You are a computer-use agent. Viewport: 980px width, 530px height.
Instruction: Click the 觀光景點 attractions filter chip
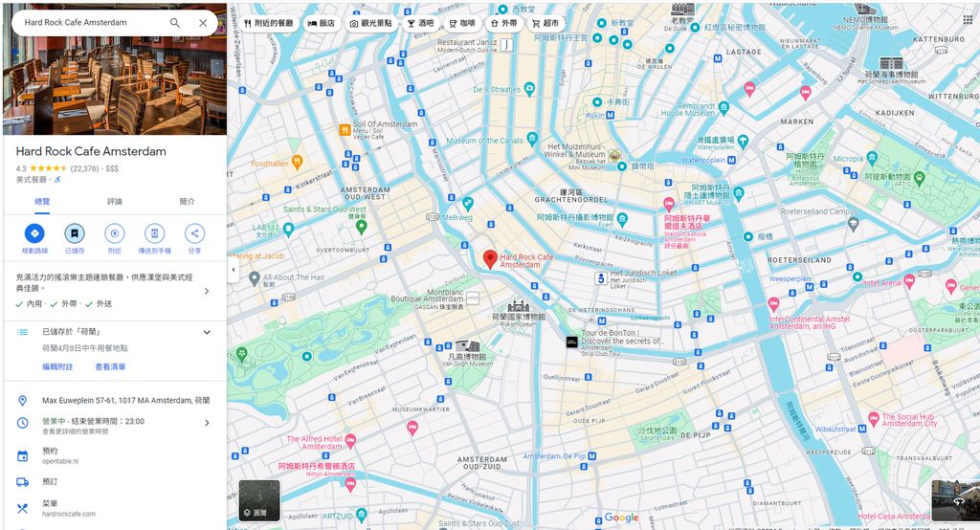[x=370, y=23]
